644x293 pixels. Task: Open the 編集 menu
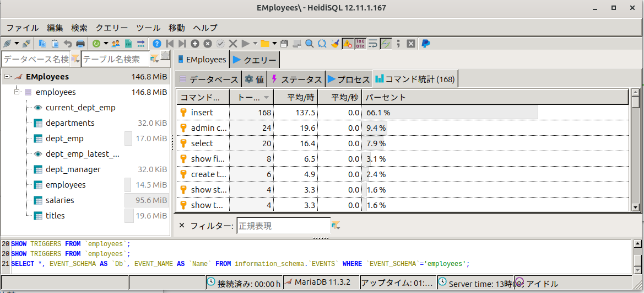(x=55, y=28)
